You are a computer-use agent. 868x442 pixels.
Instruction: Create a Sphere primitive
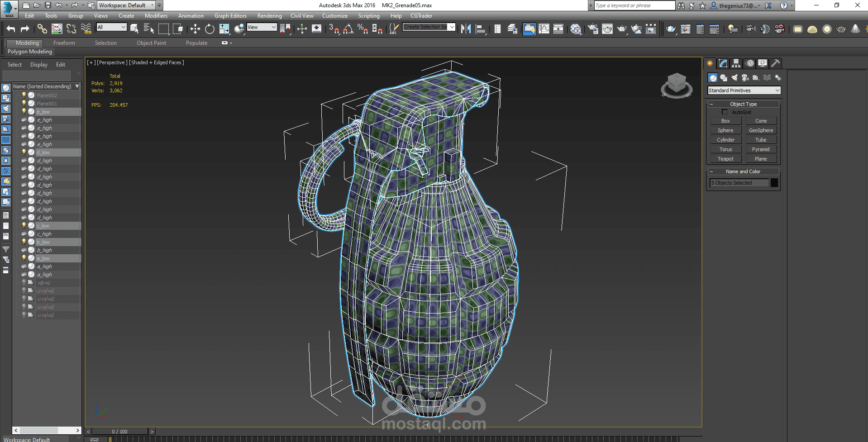(x=725, y=130)
